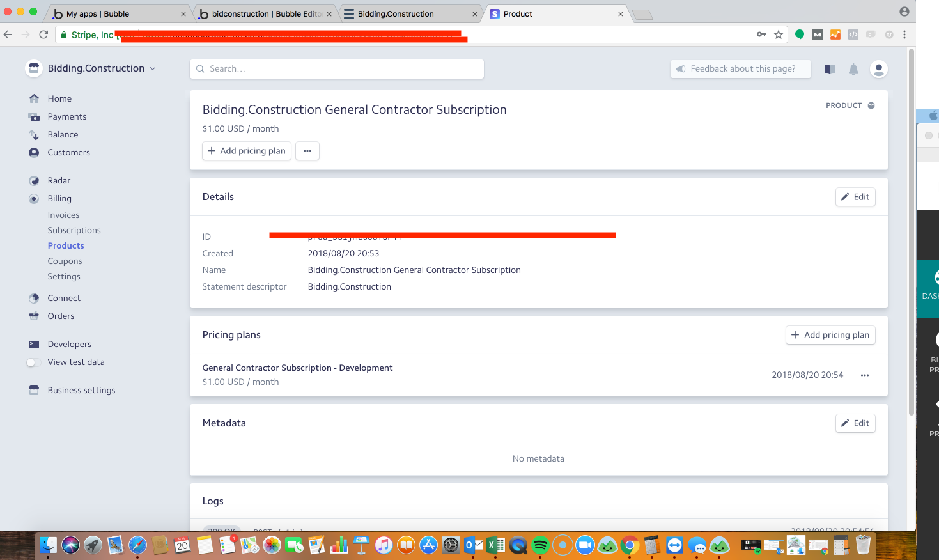Open the App Store from the Dock
Screen dimensions: 939x560
(x=428, y=545)
